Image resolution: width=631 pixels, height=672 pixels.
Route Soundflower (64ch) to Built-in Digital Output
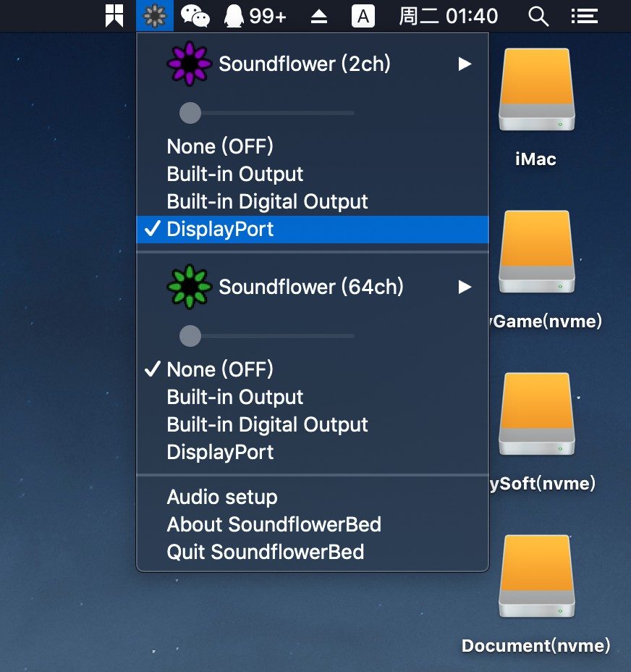(x=313, y=424)
